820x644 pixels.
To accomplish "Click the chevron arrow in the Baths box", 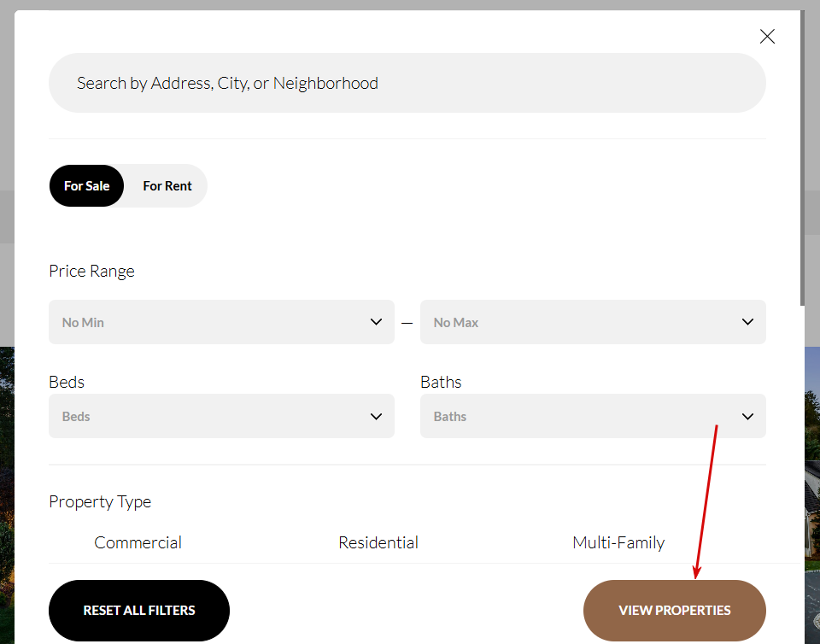I will tap(747, 416).
